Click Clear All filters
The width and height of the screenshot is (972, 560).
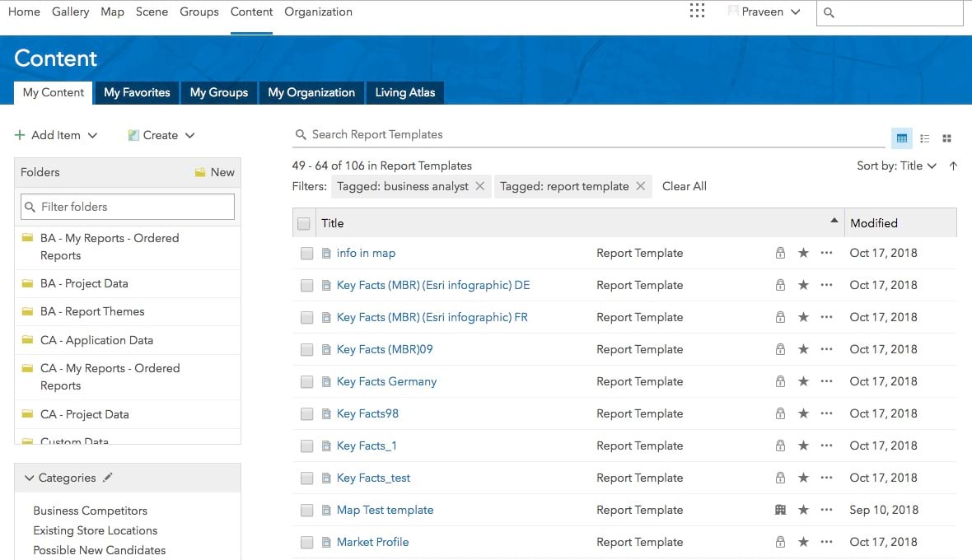(685, 186)
